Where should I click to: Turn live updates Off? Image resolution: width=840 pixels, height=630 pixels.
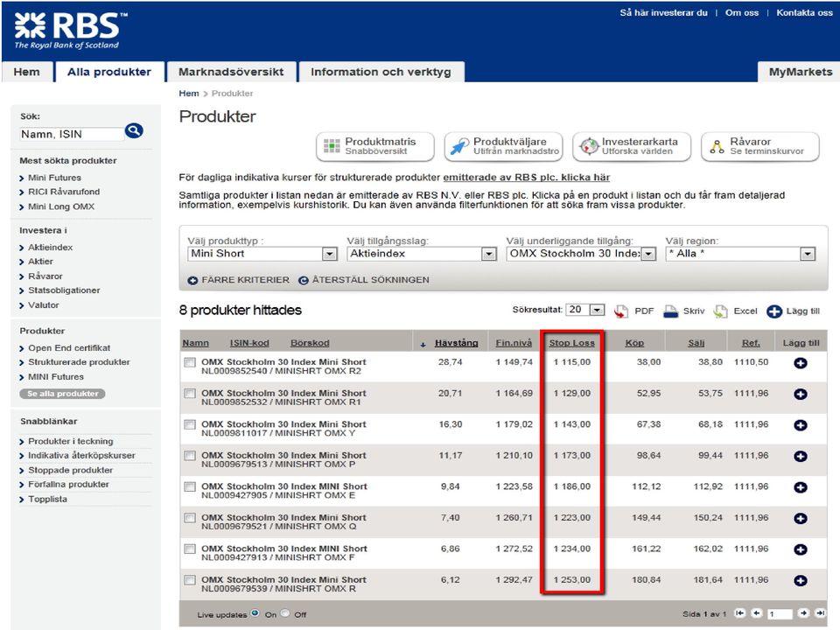(x=285, y=613)
